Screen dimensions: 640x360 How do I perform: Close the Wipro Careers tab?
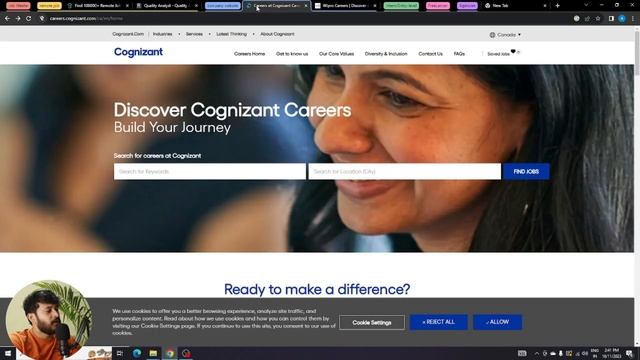coord(375,6)
